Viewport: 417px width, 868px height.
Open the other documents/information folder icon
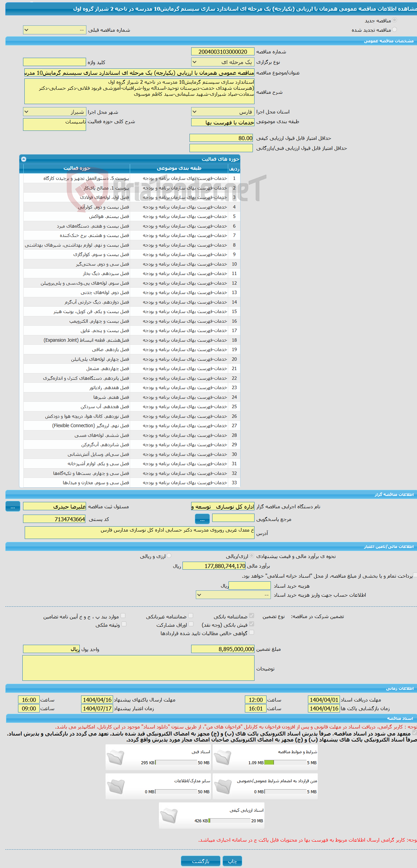tap(115, 786)
